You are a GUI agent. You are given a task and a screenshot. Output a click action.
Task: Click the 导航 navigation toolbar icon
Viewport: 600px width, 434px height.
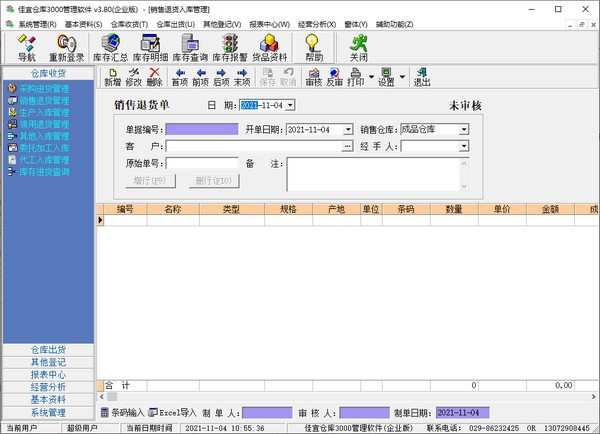coord(27,47)
